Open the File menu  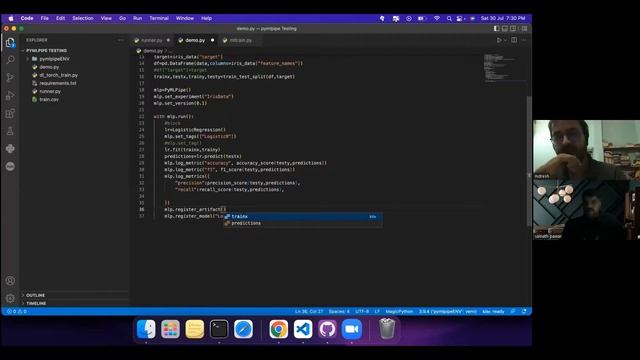[x=44, y=18]
